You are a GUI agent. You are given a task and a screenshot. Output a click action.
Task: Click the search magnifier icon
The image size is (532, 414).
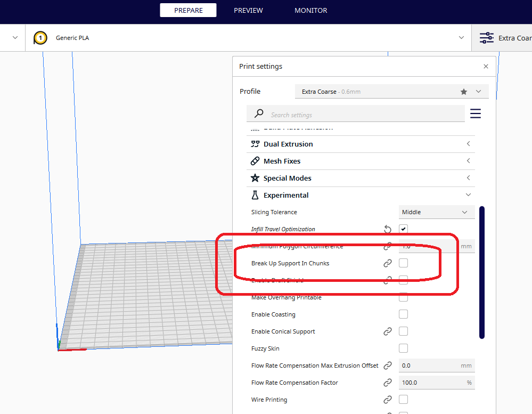coord(259,113)
